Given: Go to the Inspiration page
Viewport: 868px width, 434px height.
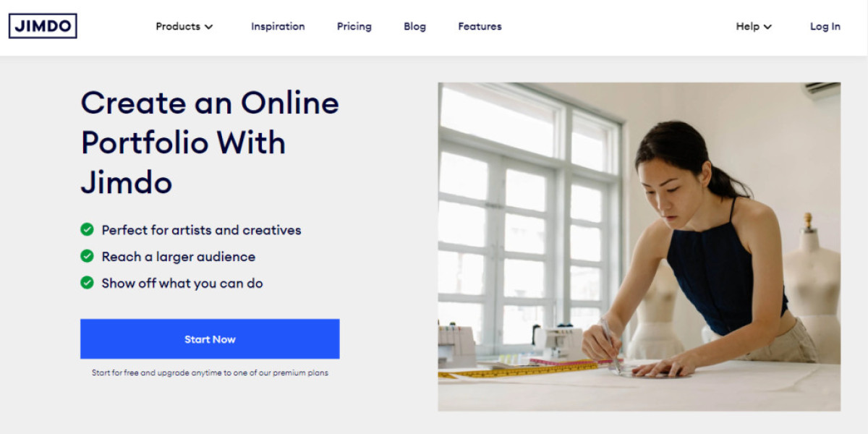Looking at the screenshot, I should pyautogui.click(x=278, y=26).
